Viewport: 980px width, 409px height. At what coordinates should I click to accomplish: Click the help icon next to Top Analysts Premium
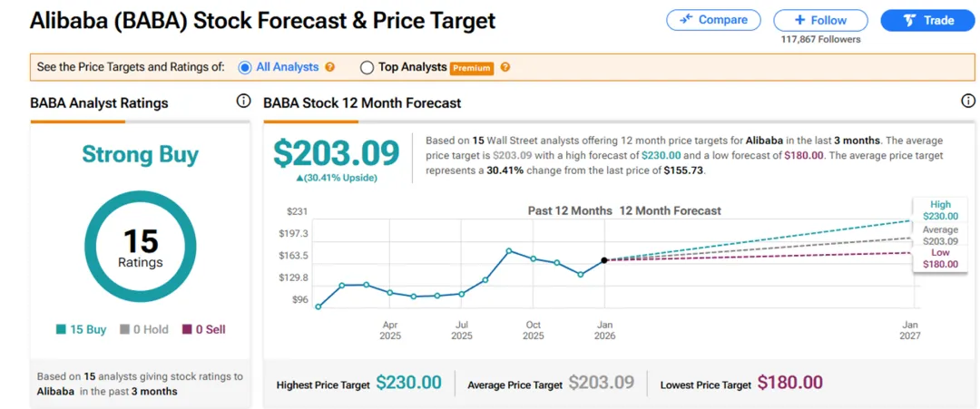pos(505,67)
